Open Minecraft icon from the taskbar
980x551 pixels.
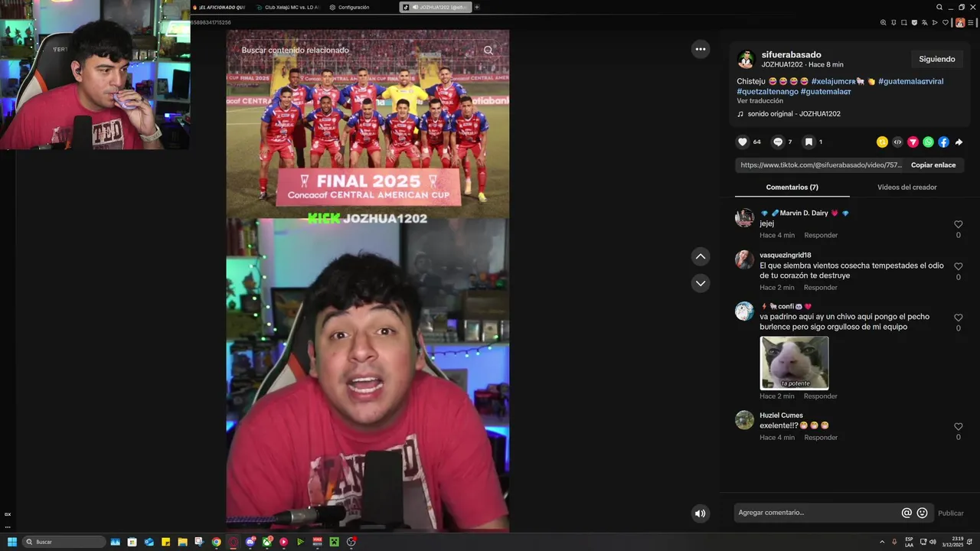tap(334, 542)
